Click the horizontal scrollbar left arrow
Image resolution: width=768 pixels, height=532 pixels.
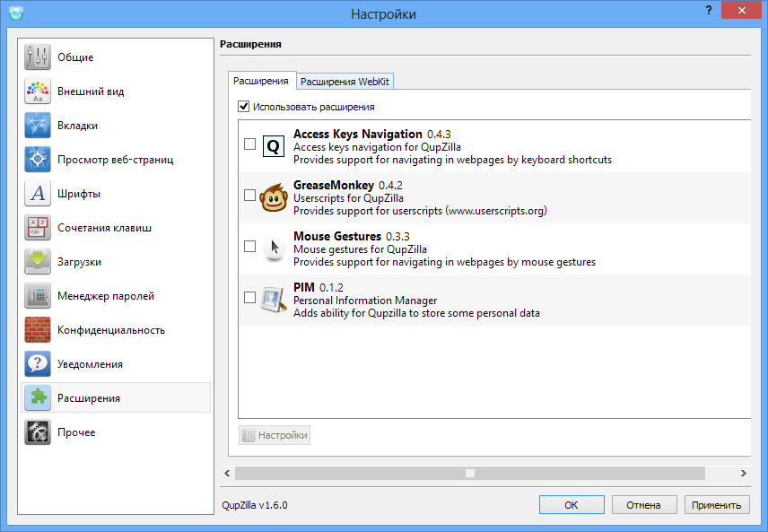coord(227,473)
